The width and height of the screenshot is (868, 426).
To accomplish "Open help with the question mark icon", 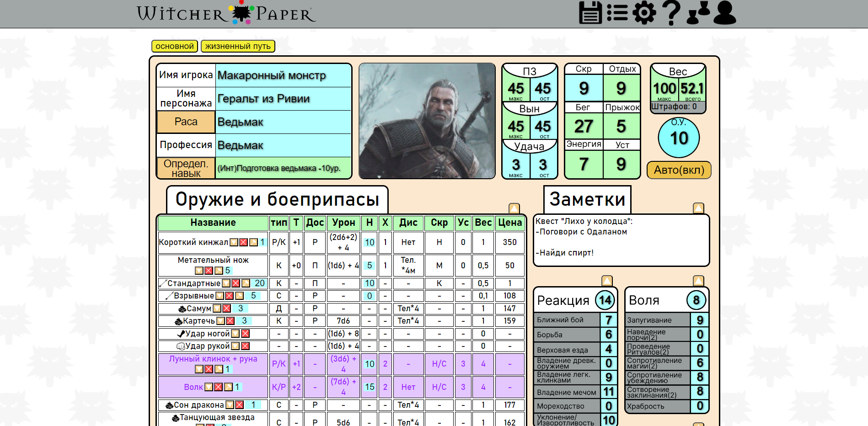I will tap(671, 12).
